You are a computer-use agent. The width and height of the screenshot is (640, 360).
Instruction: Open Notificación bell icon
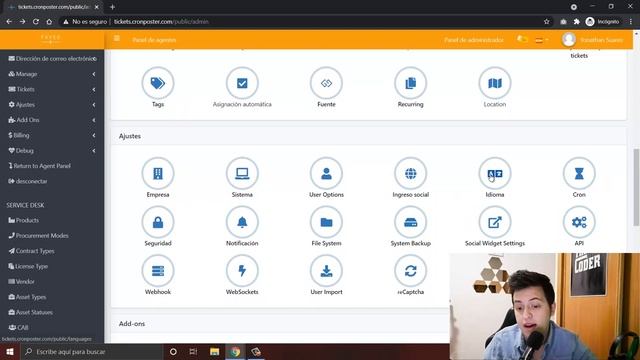click(x=242, y=222)
